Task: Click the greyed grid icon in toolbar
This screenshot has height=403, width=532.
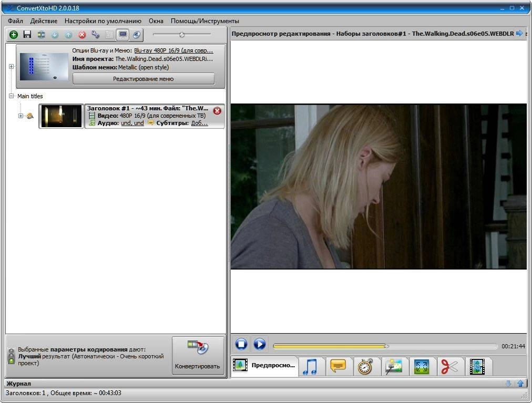Action: coord(109,34)
